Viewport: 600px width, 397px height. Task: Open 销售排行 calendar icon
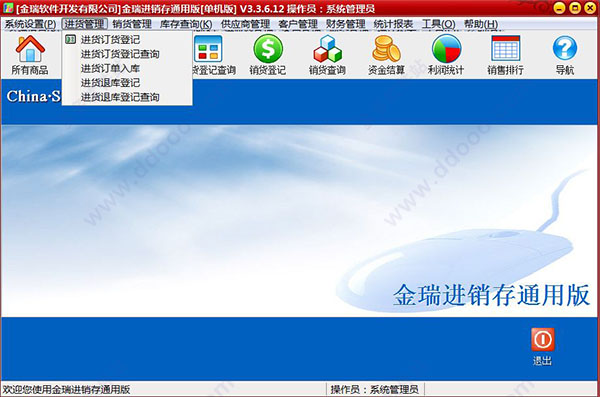pyautogui.click(x=505, y=55)
